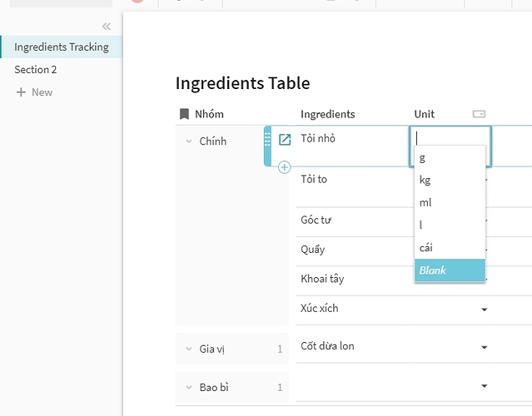Collapse the left sidebar panel

[107, 27]
